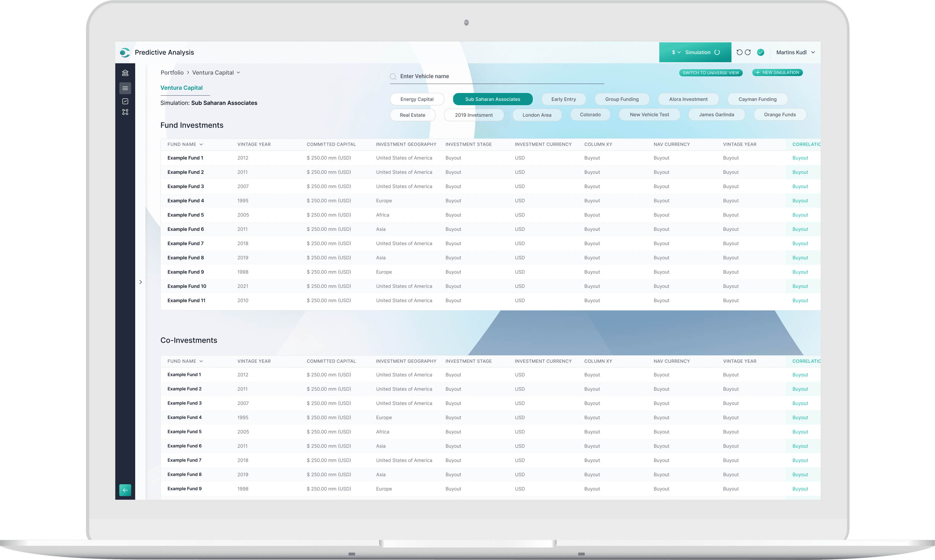Open the dollar currency dropdown
The height and width of the screenshot is (560, 935).
click(676, 53)
